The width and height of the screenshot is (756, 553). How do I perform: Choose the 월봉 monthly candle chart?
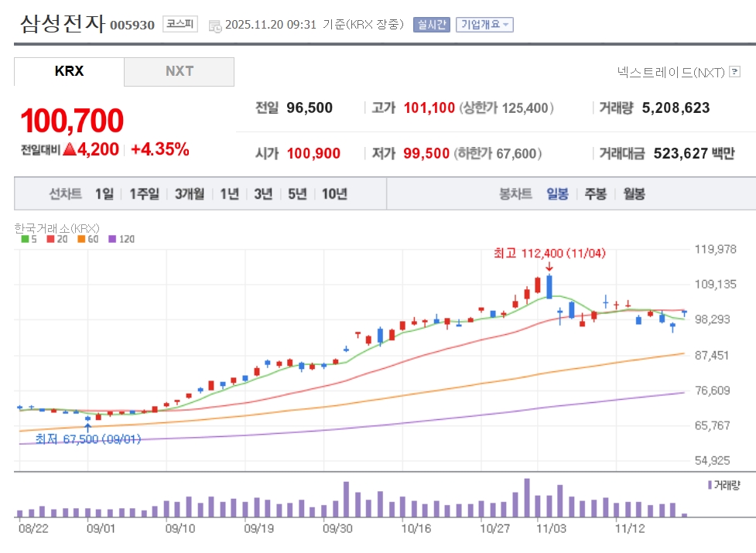coord(634,193)
